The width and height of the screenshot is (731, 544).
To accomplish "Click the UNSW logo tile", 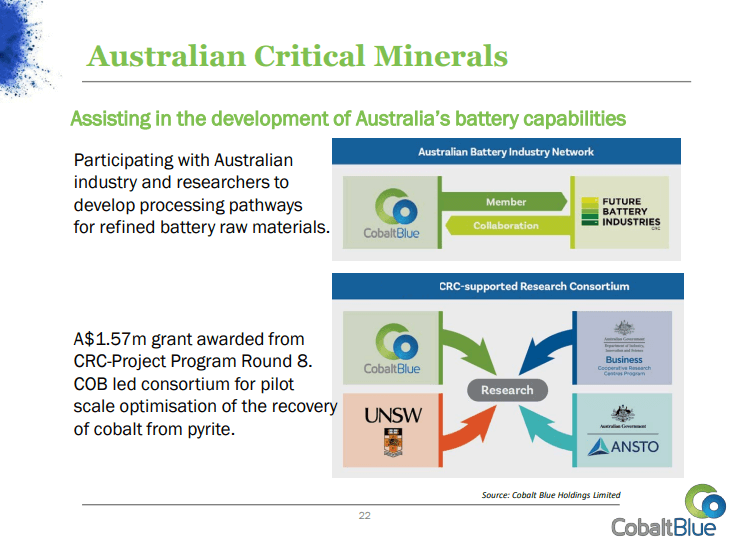I will tap(393, 430).
